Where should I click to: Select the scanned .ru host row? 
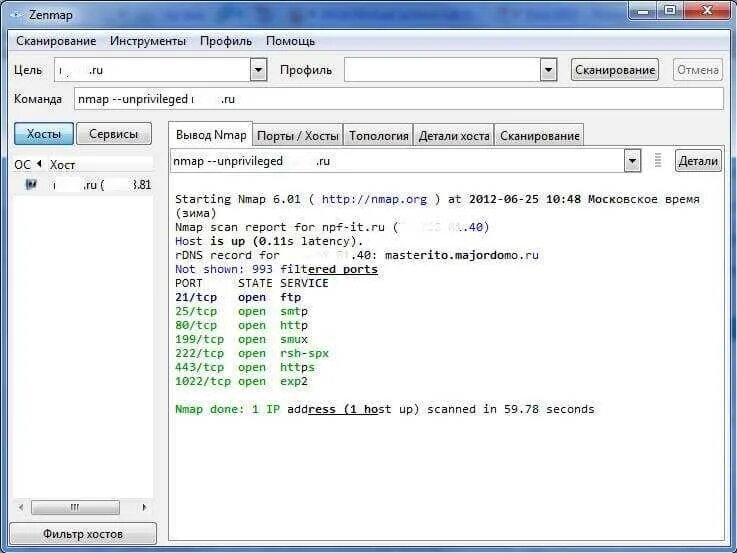click(83, 185)
